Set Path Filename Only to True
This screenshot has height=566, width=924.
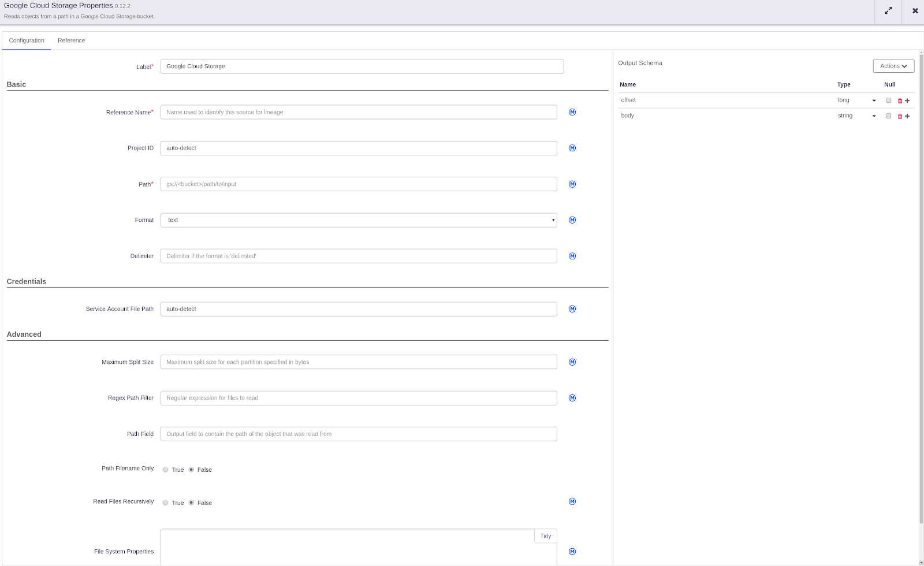click(x=166, y=470)
